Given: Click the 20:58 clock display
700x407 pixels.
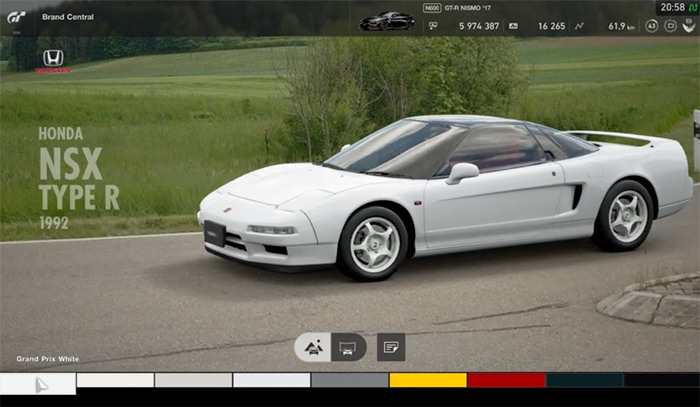Looking at the screenshot, I should point(673,7).
